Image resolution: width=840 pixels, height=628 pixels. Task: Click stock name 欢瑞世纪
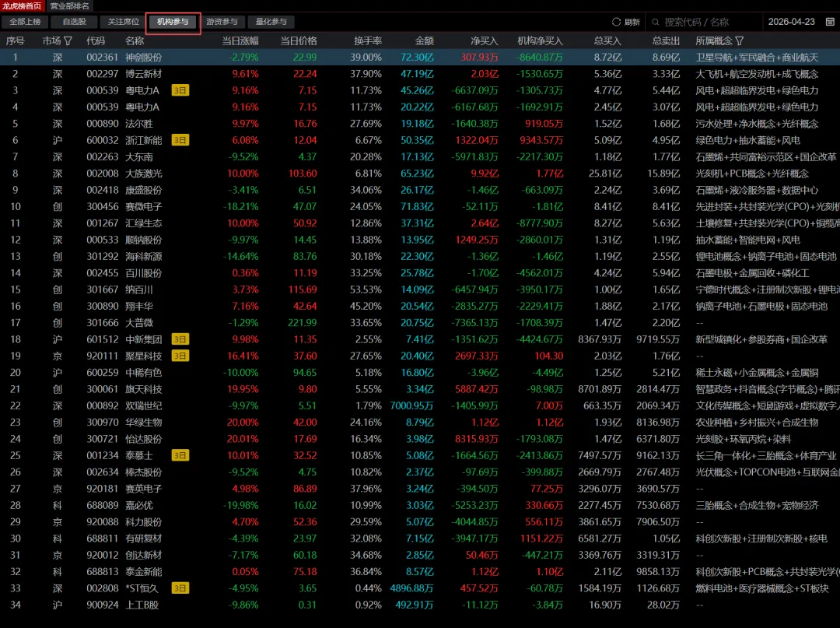[x=144, y=405]
